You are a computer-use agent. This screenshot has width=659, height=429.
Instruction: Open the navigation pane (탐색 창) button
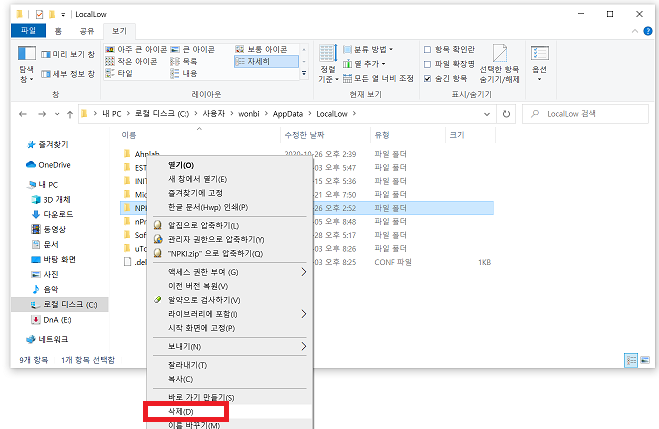pyautogui.click(x=26, y=64)
